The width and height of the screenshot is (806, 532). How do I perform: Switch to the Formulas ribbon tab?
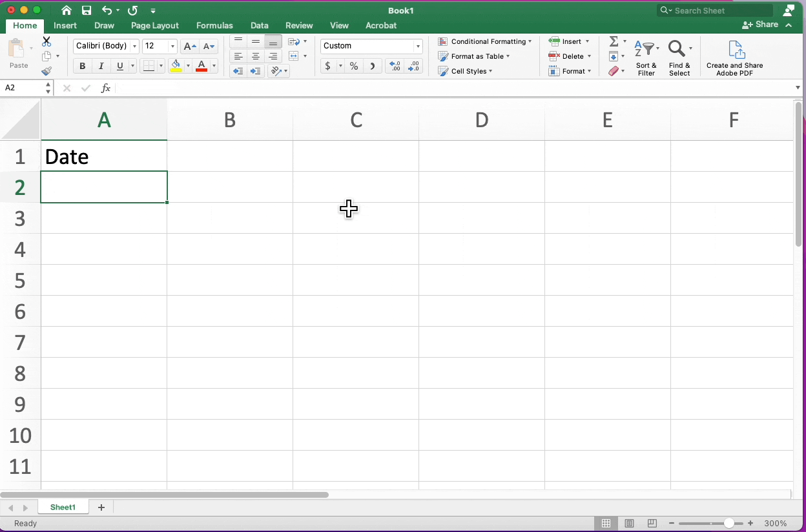pos(214,25)
